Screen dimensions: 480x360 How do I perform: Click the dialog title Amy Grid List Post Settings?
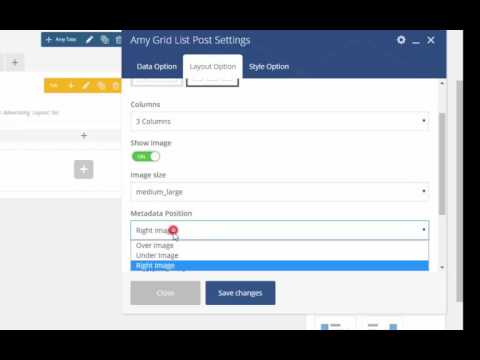click(190, 40)
